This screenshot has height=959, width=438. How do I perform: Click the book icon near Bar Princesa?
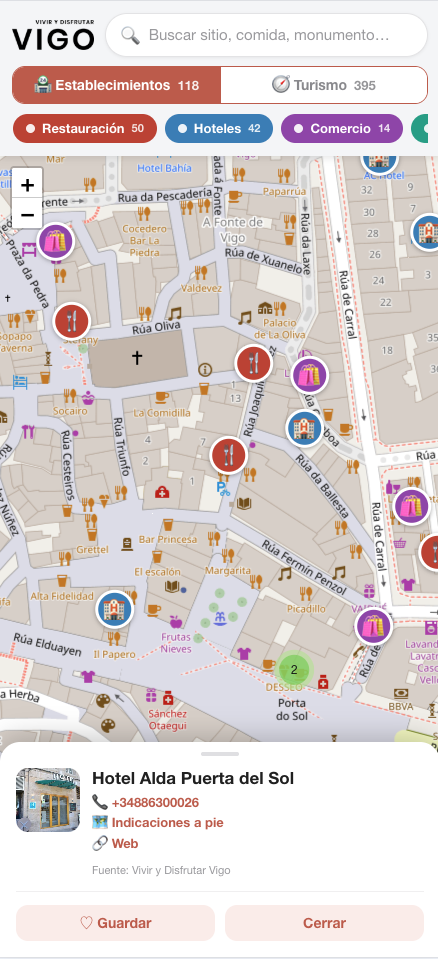(x=172, y=587)
